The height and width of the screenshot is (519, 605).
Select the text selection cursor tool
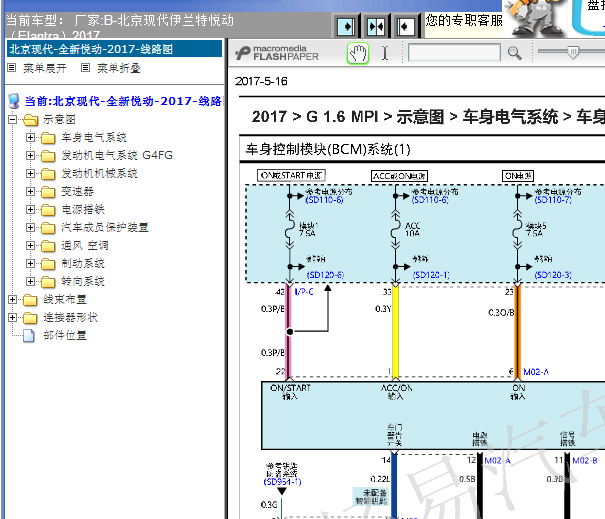click(385, 53)
